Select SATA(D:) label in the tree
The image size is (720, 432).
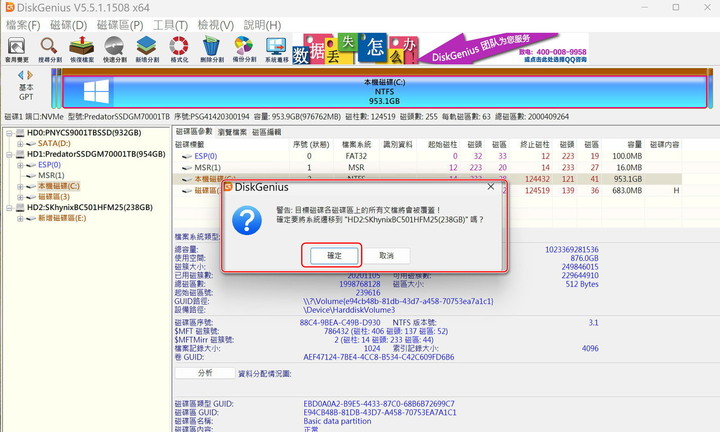click(x=54, y=144)
